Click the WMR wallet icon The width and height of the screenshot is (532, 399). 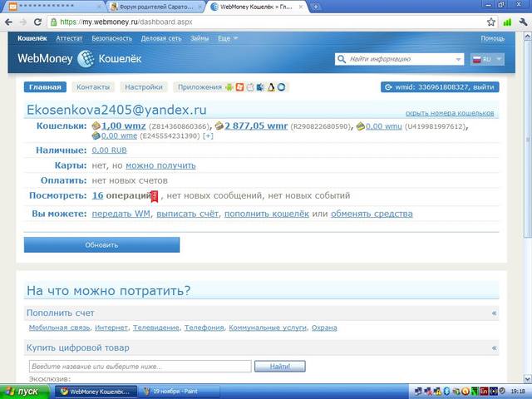219,126
